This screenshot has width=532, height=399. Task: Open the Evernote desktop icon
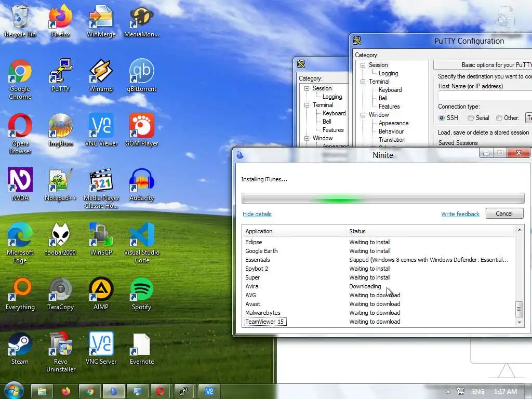pos(141,349)
